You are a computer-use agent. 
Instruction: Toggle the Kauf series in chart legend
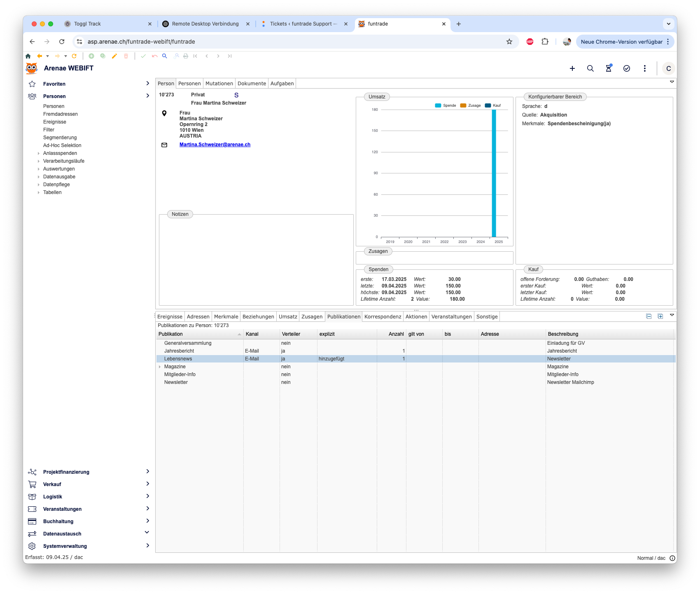(x=493, y=105)
